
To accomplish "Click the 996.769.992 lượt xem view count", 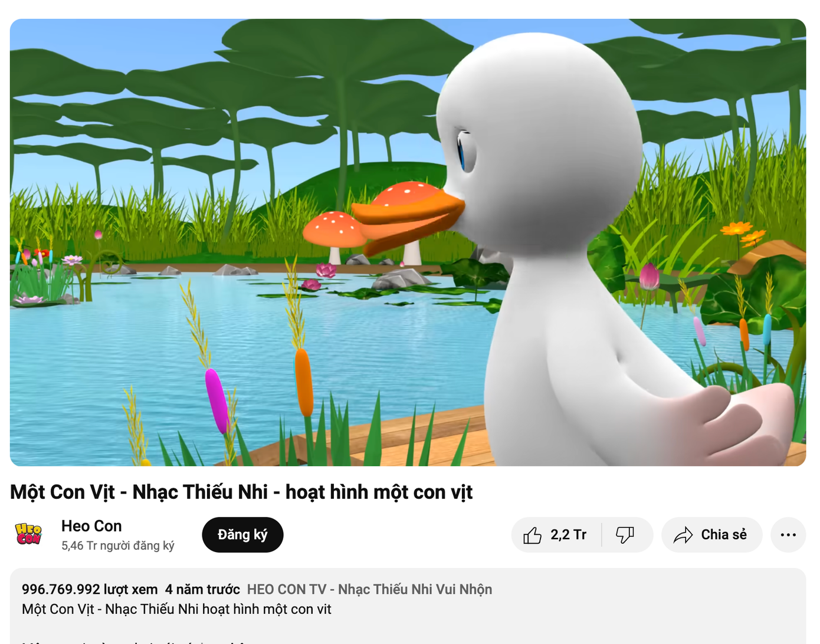I will [90, 589].
